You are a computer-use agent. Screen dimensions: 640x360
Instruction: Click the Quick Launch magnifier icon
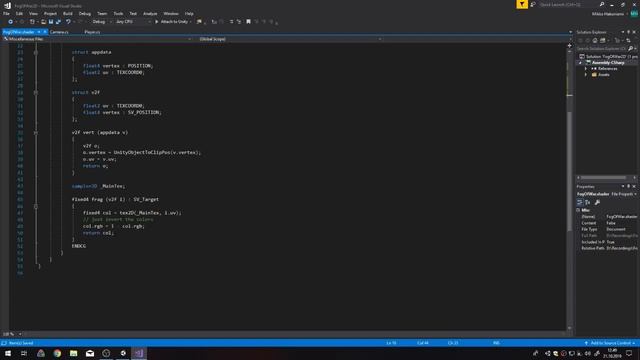[x=602, y=4]
